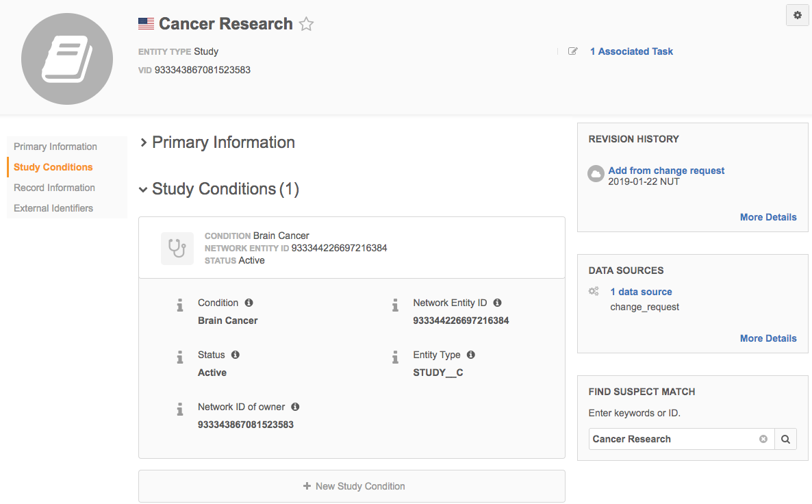Click the info icon beside Condition label
This screenshot has height=504, width=812.
[249, 303]
